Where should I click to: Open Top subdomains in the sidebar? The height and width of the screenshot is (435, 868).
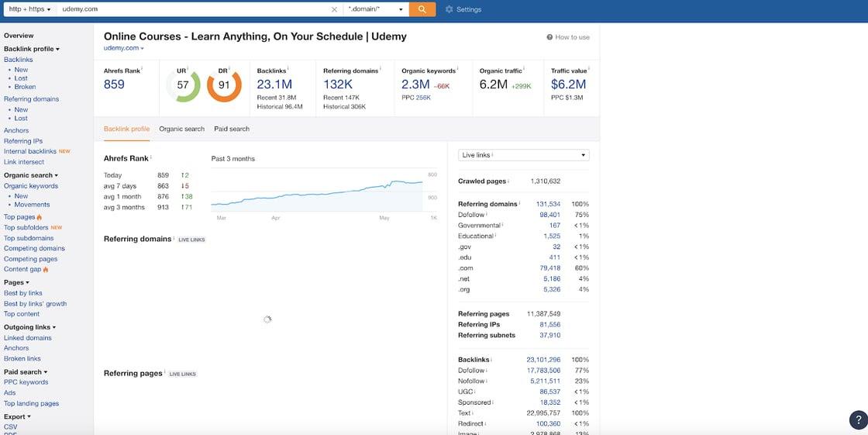pyautogui.click(x=29, y=238)
